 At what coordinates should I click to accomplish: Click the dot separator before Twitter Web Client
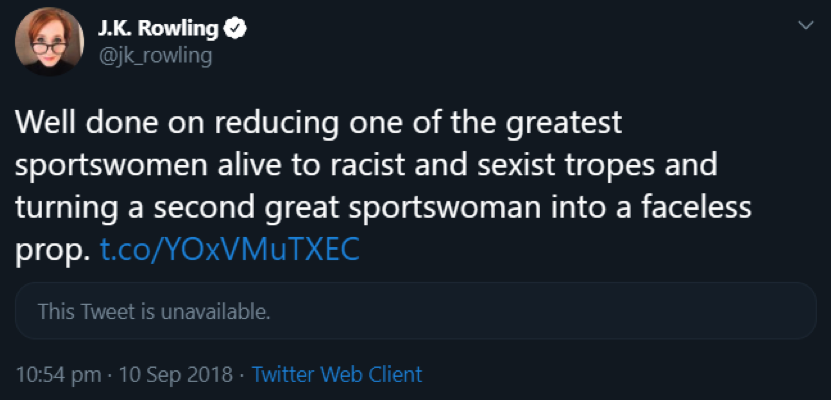point(241,375)
